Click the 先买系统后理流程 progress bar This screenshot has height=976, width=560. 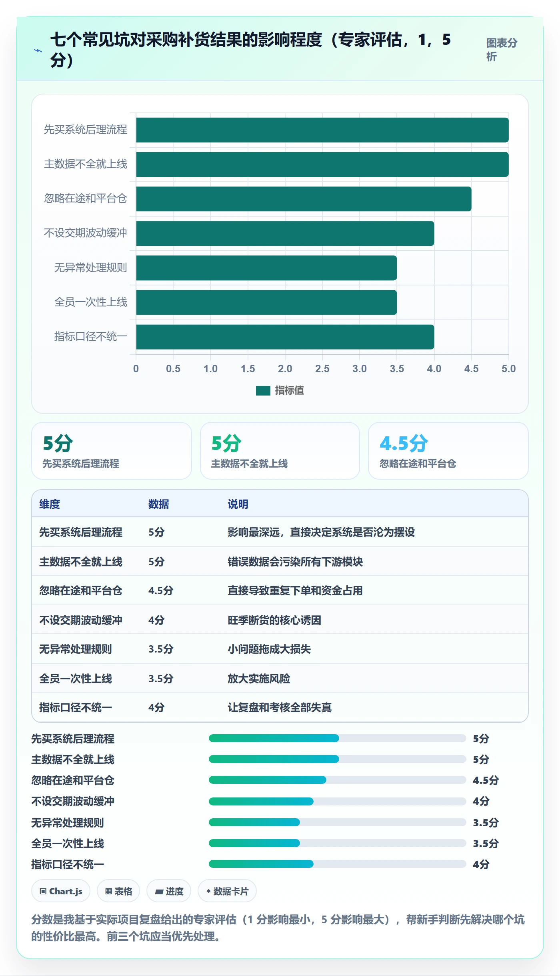337,738
